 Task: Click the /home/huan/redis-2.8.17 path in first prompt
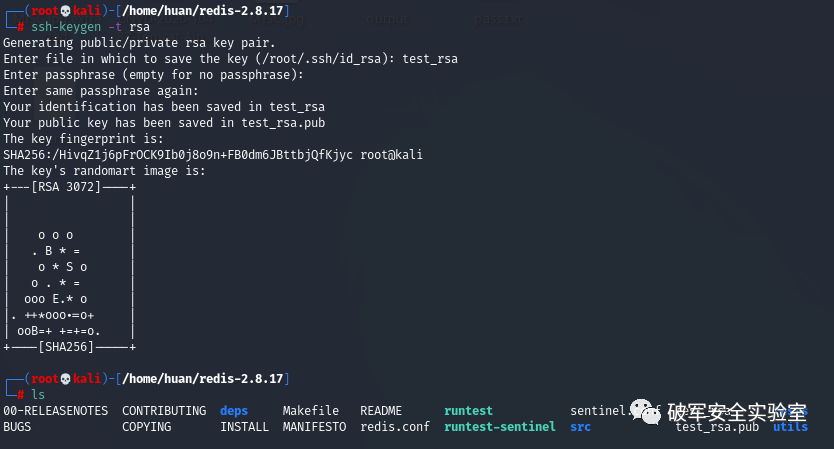pyautogui.click(x=203, y=11)
